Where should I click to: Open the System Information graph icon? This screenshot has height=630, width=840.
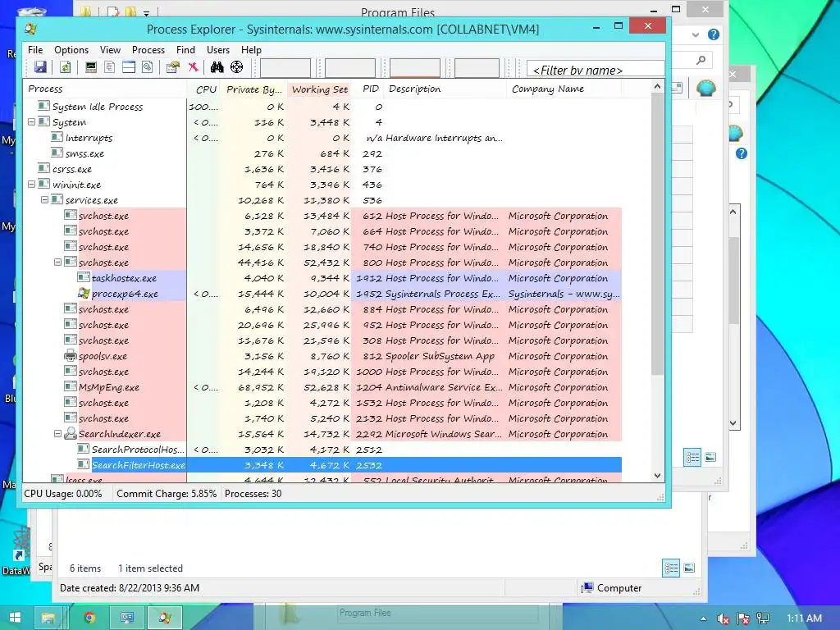point(91,67)
